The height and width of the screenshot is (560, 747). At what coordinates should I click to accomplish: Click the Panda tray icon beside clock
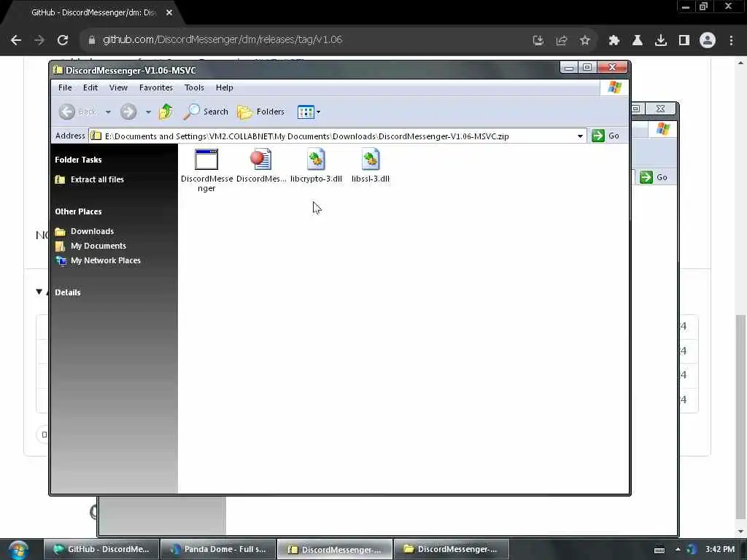(x=692, y=550)
